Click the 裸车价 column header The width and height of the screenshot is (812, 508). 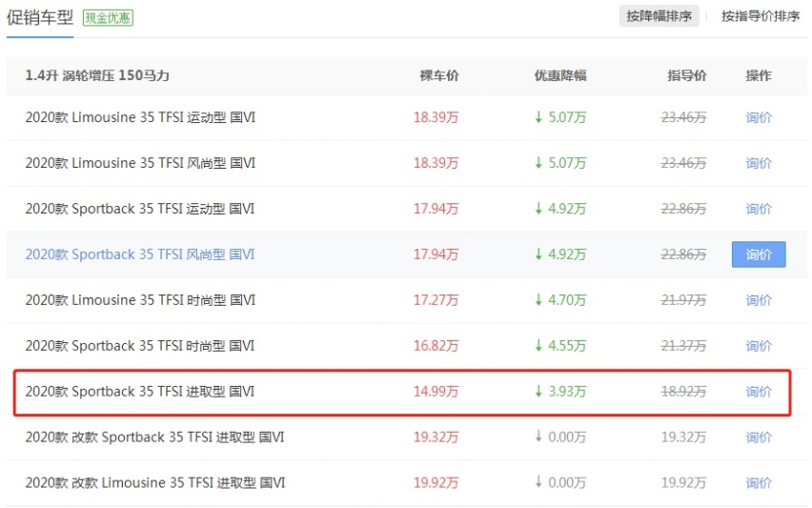pos(439,75)
